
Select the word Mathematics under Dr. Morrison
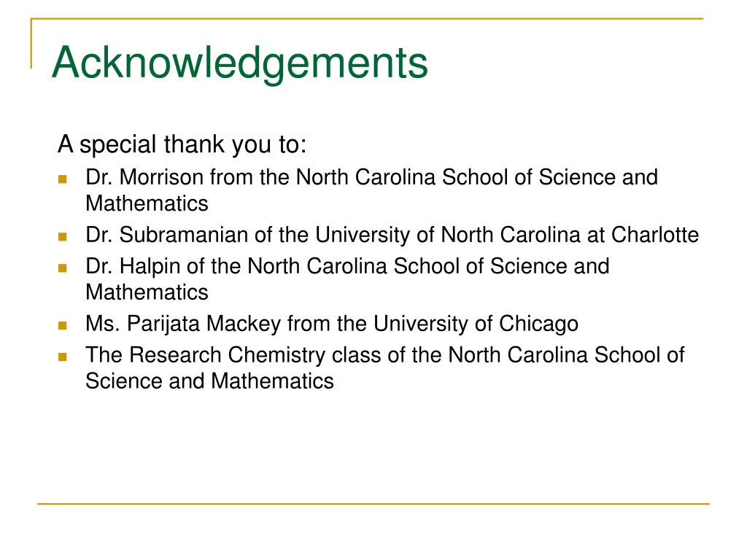tap(147, 203)
